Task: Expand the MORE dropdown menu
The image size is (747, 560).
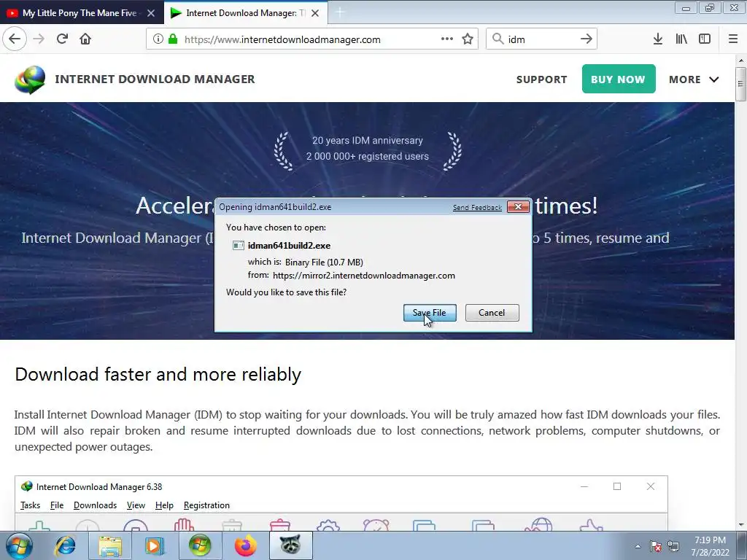Action: [694, 79]
